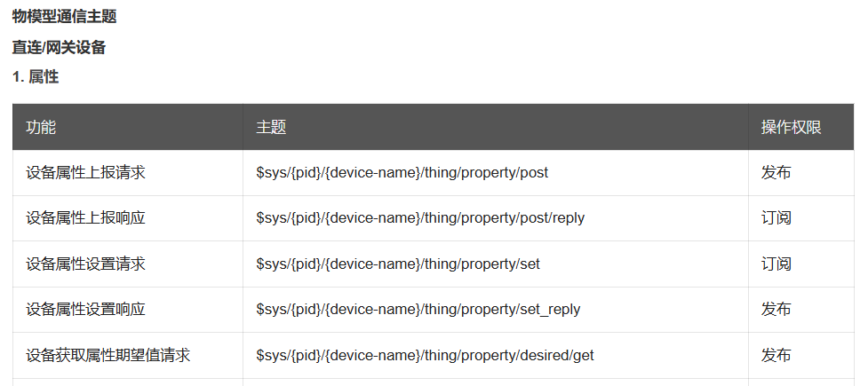The width and height of the screenshot is (868, 386).
Task: Click the 主题 column header
Action: click(x=271, y=127)
